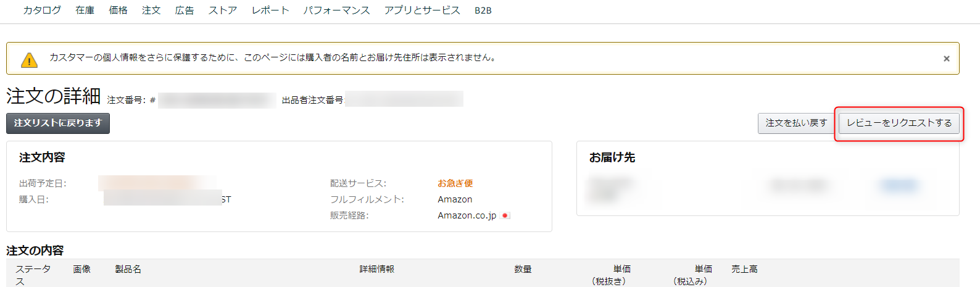The height and width of the screenshot is (287, 980).
Task: Click the Japan flag icon beside Amazon.co.jp
Action: click(505, 215)
